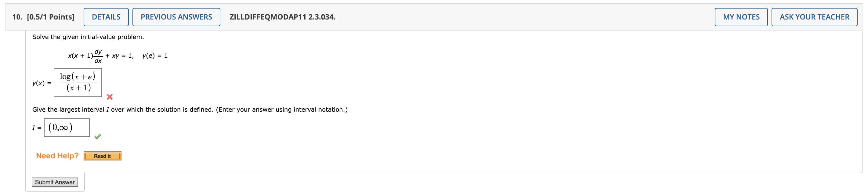Open MY NOTES for this question
The height and width of the screenshot is (194, 868).
pyautogui.click(x=741, y=16)
